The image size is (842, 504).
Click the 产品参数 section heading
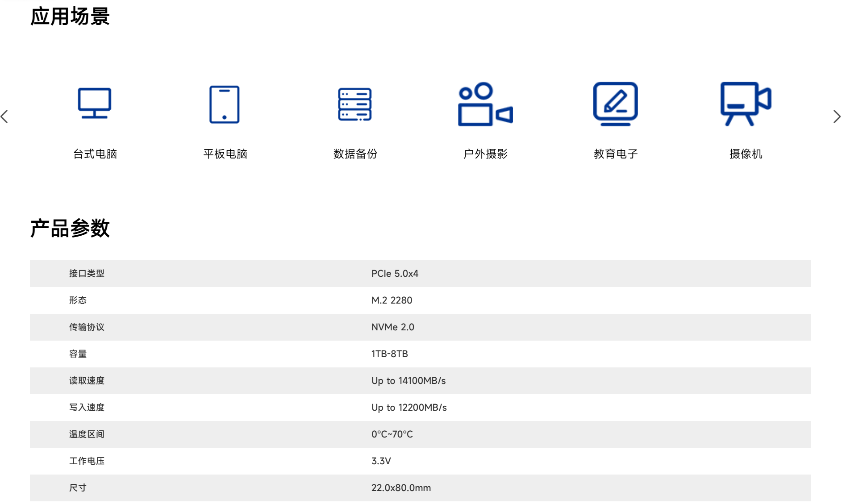(x=70, y=228)
